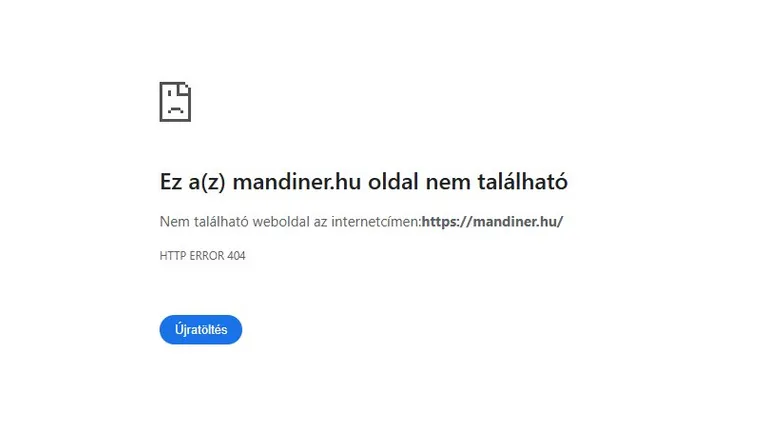The image size is (768, 432).
Task: Click the word 'oldal' in the heading
Action: point(393,182)
